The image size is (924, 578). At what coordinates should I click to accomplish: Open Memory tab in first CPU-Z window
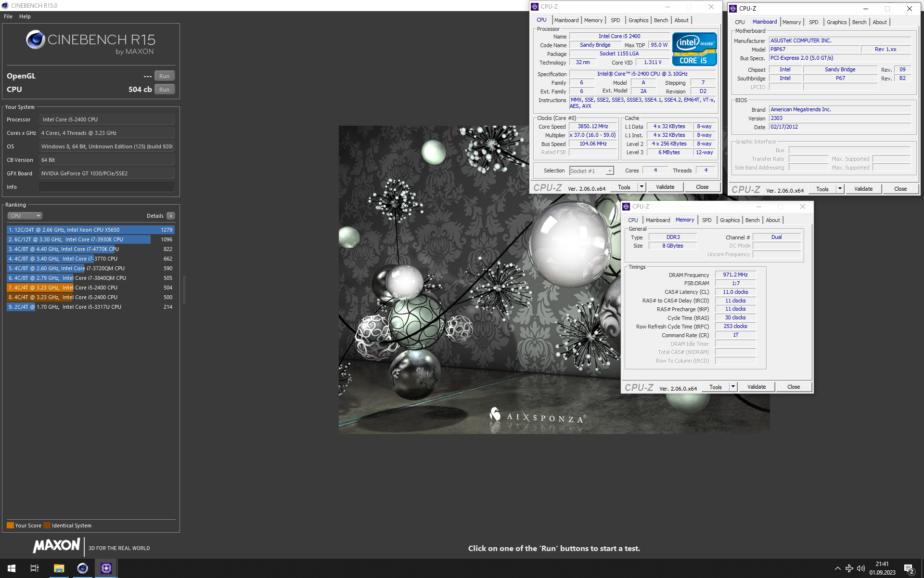click(x=593, y=20)
